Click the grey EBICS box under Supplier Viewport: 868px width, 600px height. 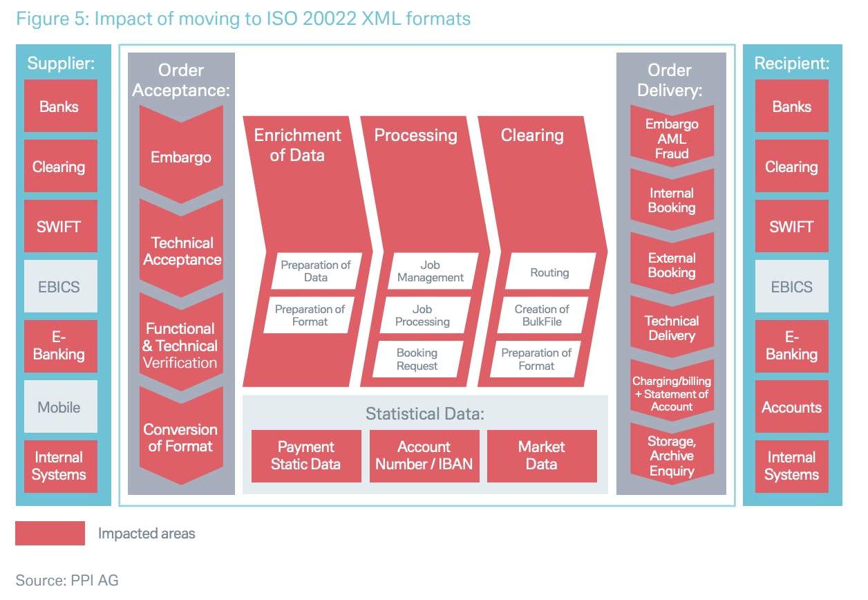60,287
